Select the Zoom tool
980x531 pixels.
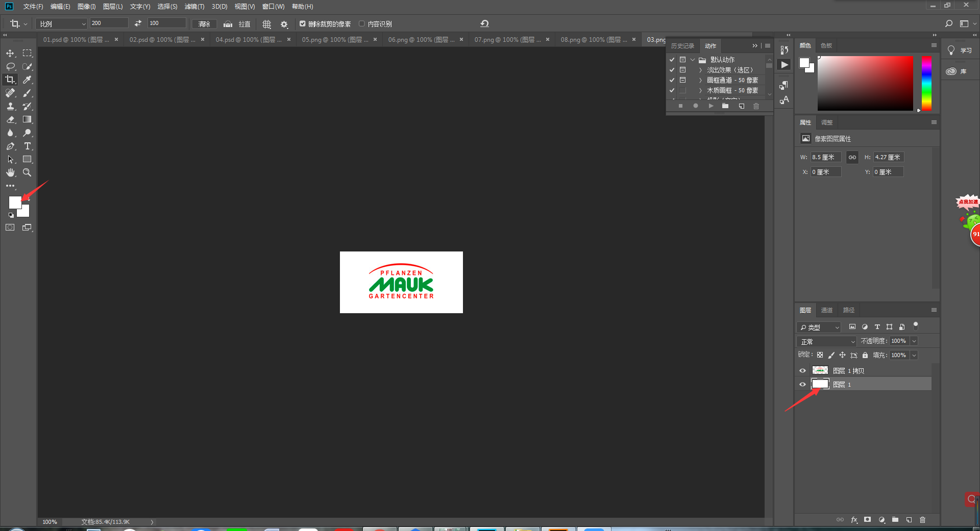28,172
